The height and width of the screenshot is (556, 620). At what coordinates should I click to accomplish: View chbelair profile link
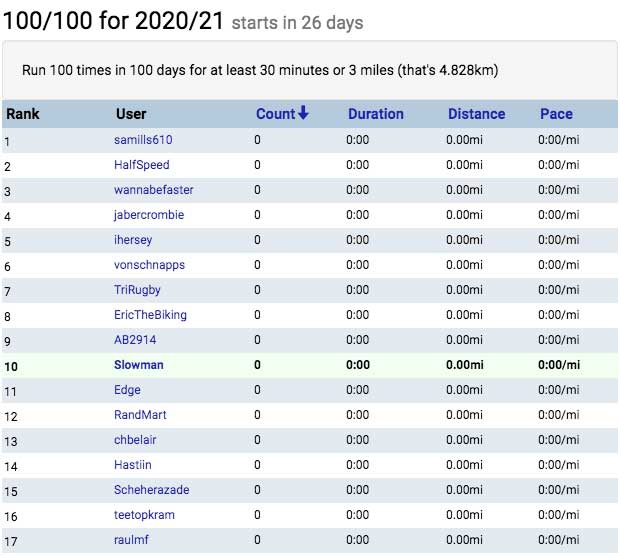point(136,440)
